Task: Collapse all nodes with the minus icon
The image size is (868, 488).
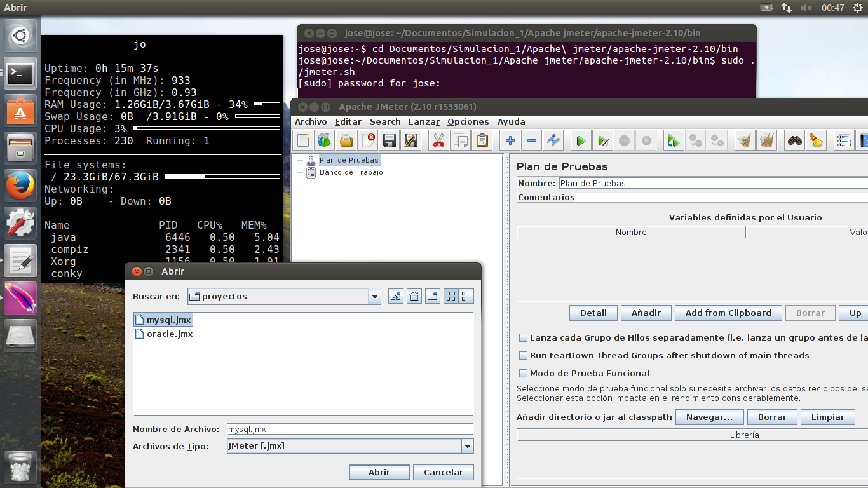Action: pyautogui.click(x=532, y=140)
